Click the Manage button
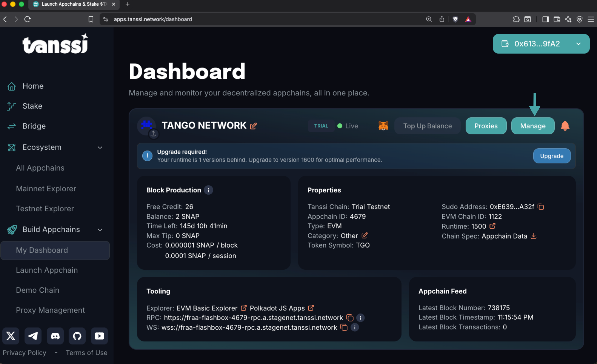The height and width of the screenshot is (364, 597). [532, 126]
